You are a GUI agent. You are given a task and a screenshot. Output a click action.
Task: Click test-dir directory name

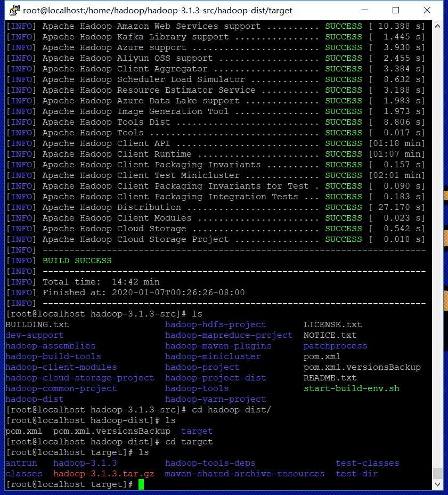357,474
